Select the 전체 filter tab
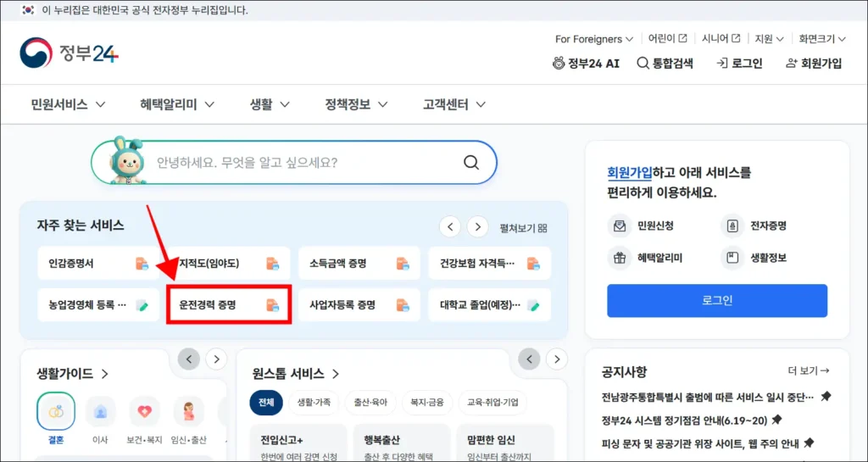Image resolution: width=868 pixels, height=462 pixels. click(266, 403)
